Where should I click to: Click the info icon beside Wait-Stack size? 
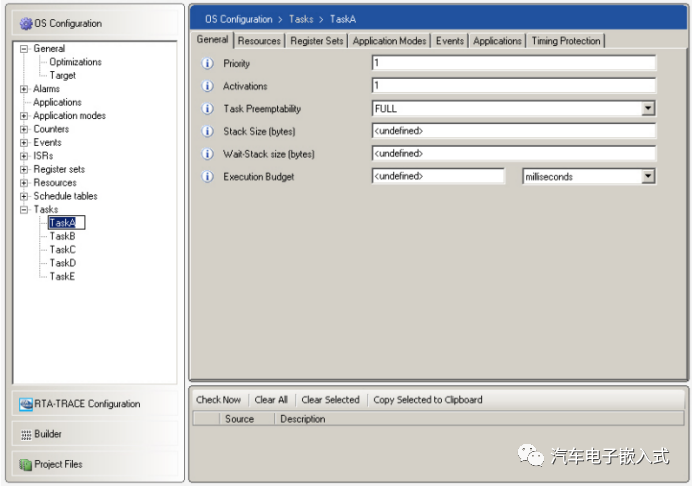pyautogui.click(x=207, y=154)
